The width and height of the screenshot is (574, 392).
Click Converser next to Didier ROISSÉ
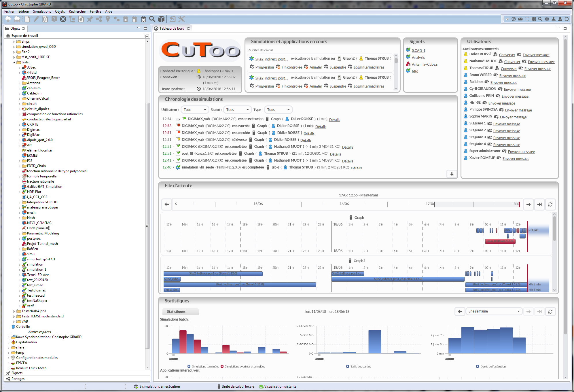pos(507,55)
